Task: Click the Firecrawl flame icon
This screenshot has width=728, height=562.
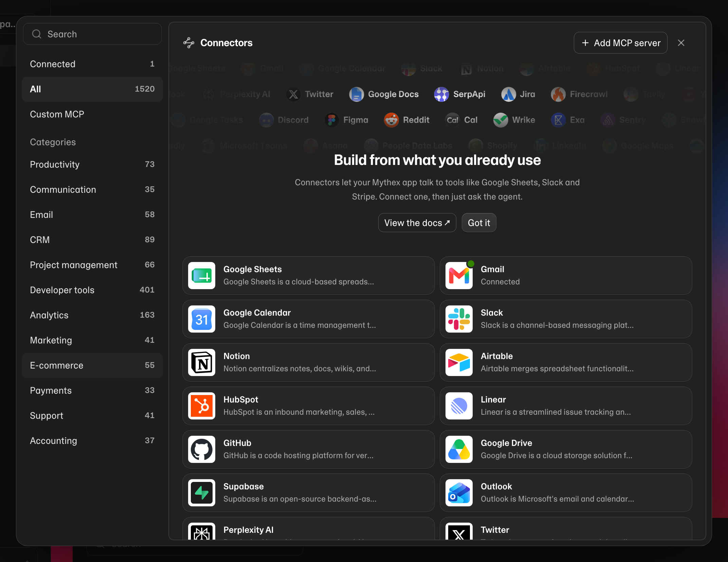Action: [x=558, y=94]
